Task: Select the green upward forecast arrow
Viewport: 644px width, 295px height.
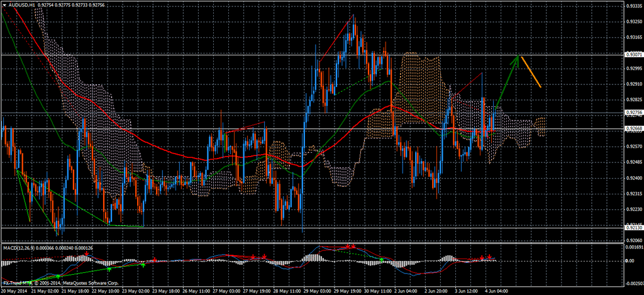Action: (507, 81)
